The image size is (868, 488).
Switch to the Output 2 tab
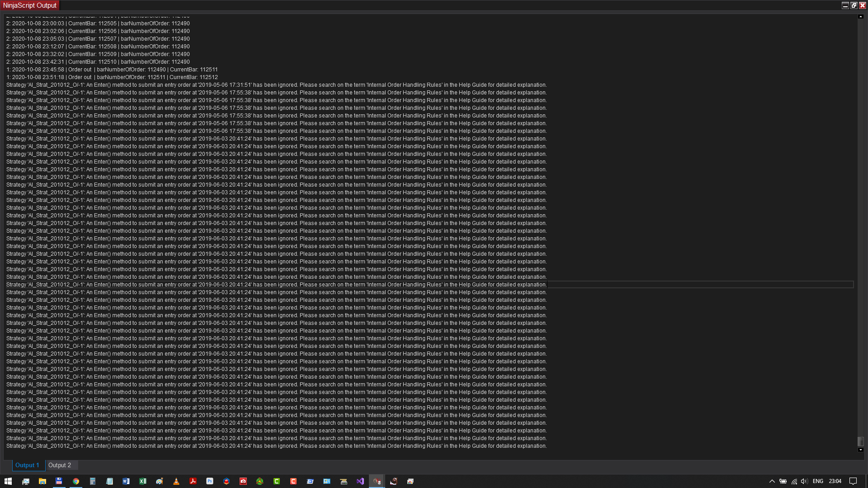click(x=60, y=465)
